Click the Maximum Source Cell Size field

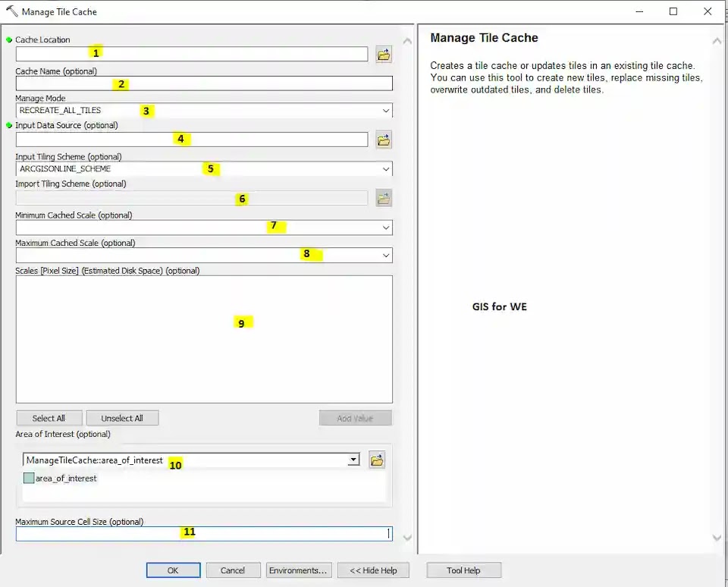tap(204, 534)
